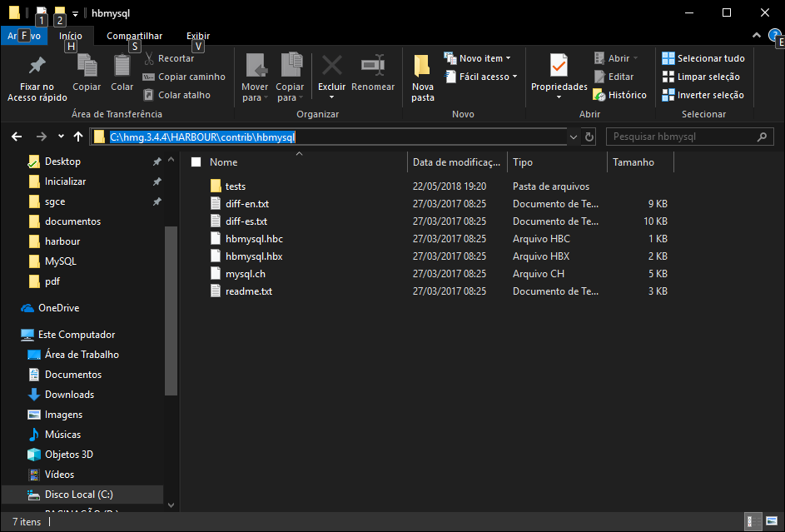Click Inverter seleção in ribbon
The image size is (785, 532).
[x=703, y=95]
